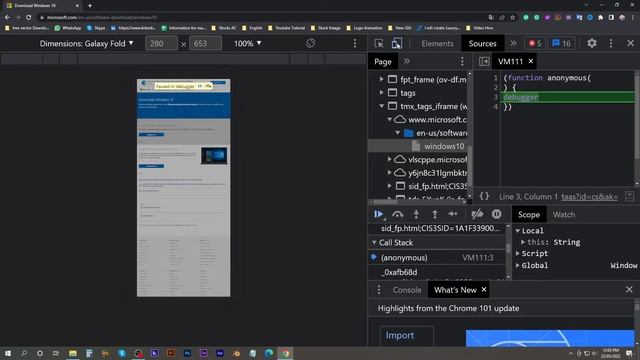This screenshot has height=360, width=640.
Task: Show more DevTools tabs chevron
Action: point(513,43)
